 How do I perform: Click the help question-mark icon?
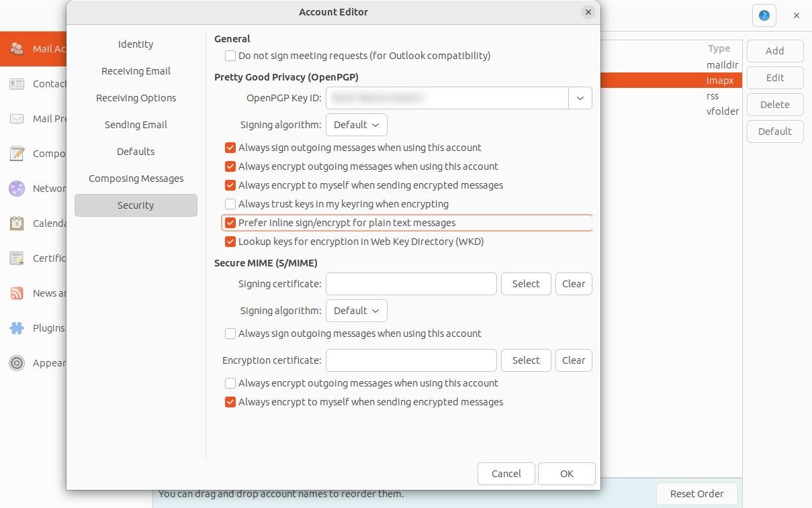pos(764,15)
